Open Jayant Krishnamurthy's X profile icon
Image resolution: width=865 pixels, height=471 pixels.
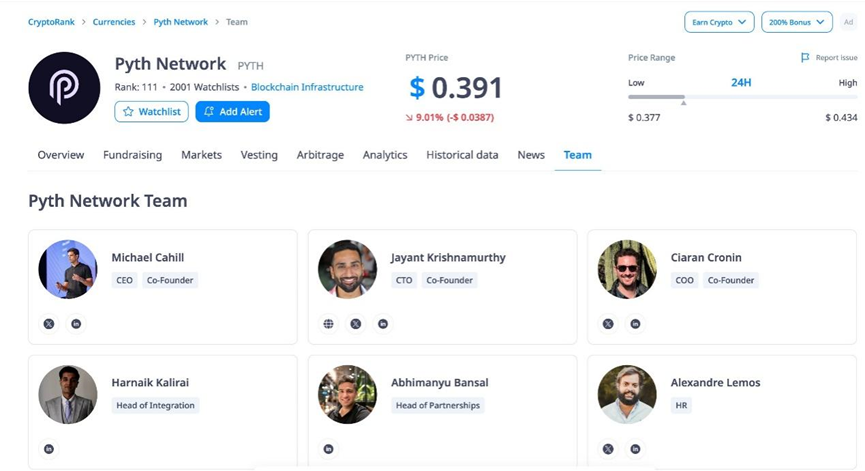pos(356,324)
